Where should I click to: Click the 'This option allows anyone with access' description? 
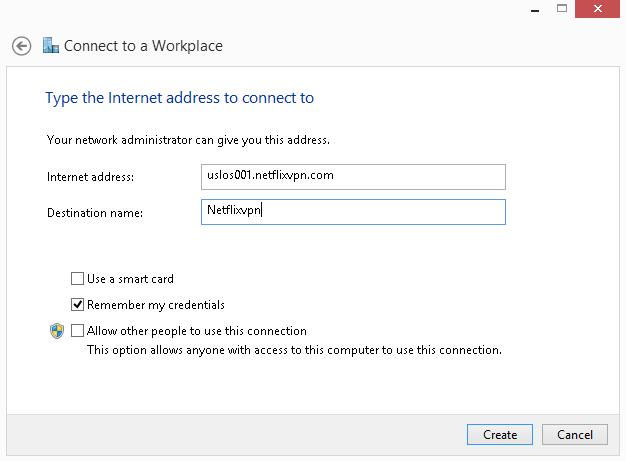pyautogui.click(x=294, y=350)
